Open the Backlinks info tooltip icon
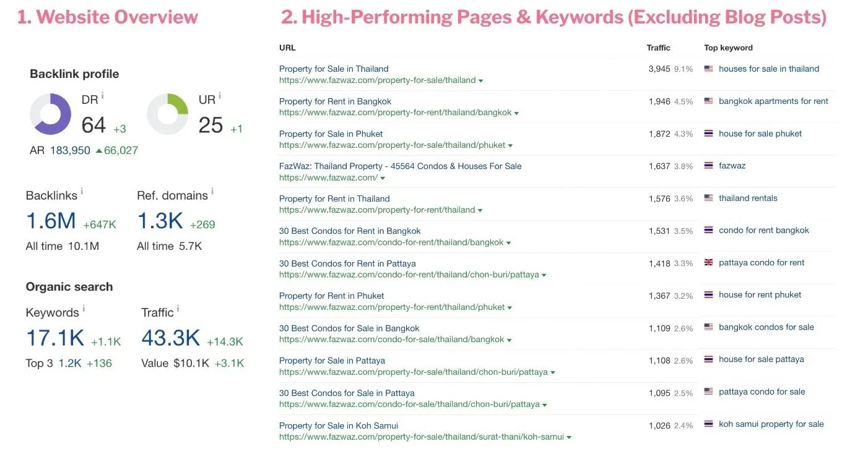 82,192
